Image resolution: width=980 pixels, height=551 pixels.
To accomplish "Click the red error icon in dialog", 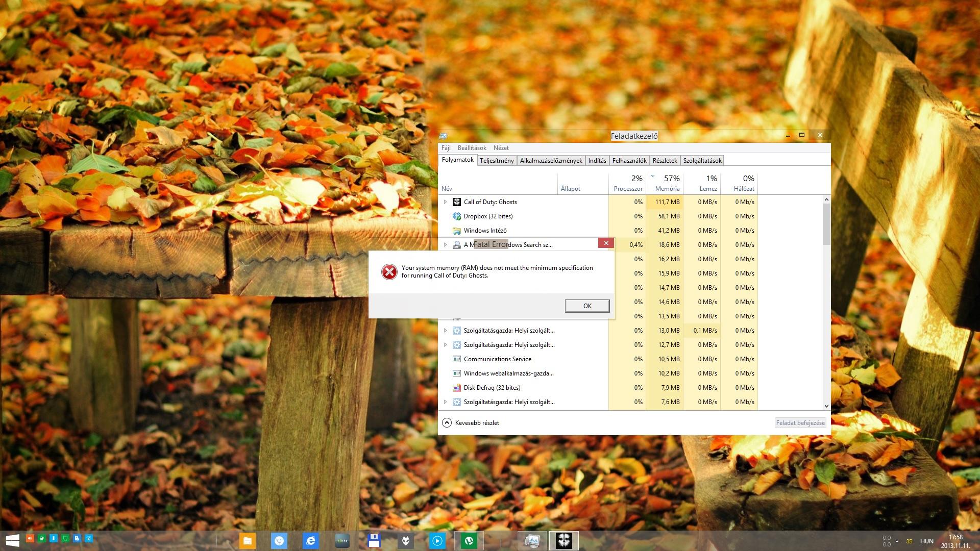I will [x=389, y=272].
